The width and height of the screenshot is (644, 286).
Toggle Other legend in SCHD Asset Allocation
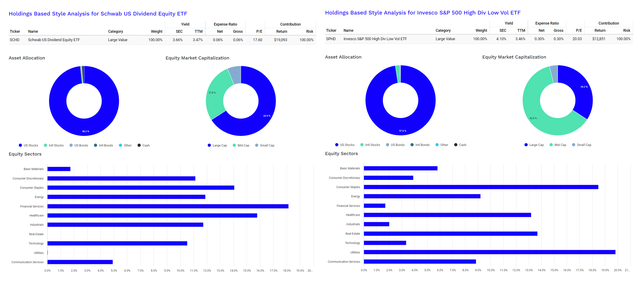coord(125,145)
